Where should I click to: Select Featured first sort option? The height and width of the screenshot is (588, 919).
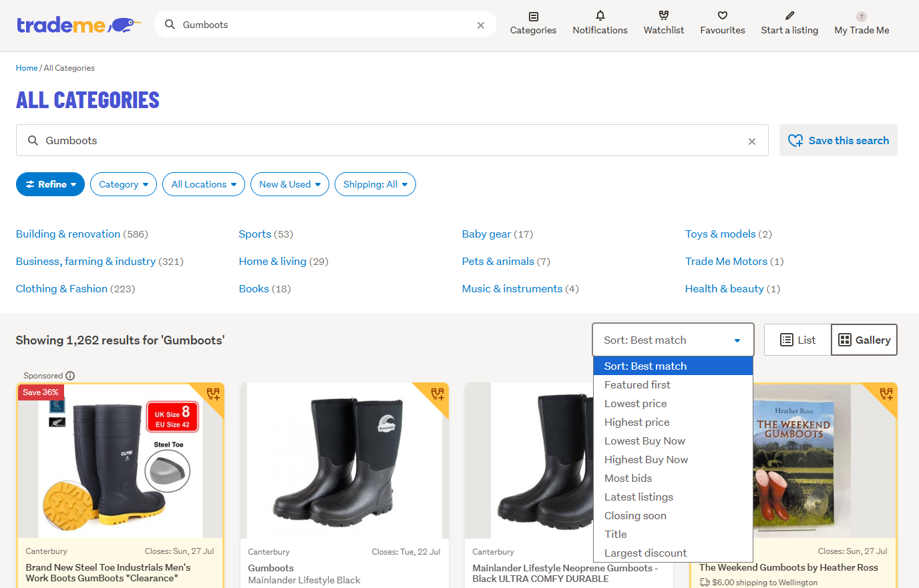(673, 384)
